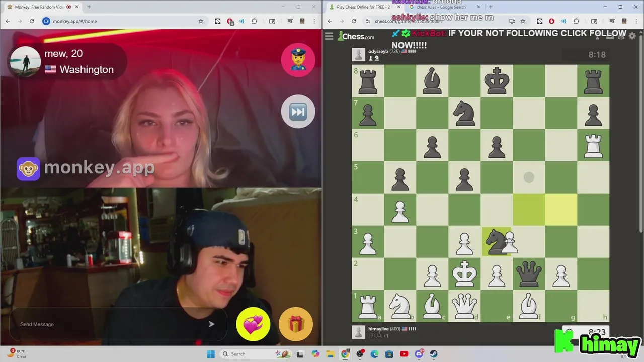The image size is (644, 362).
Task: Open Google Chrome from the taskbar
Action: (x=345, y=354)
